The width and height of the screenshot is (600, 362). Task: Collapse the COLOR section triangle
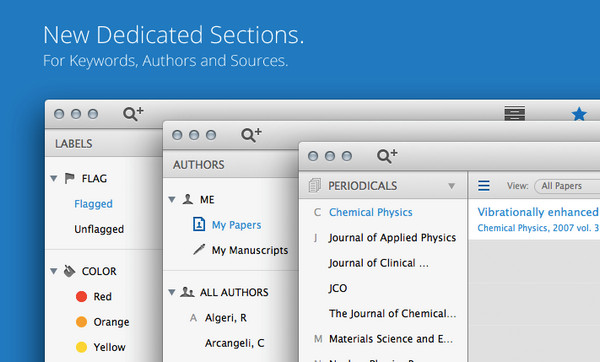click(54, 271)
